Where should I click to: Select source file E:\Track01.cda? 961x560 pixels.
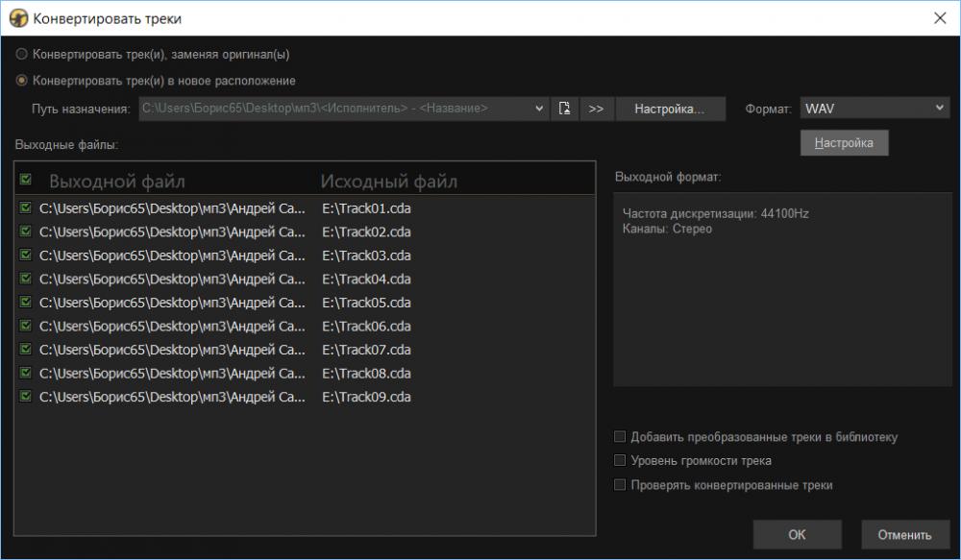tap(366, 208)
